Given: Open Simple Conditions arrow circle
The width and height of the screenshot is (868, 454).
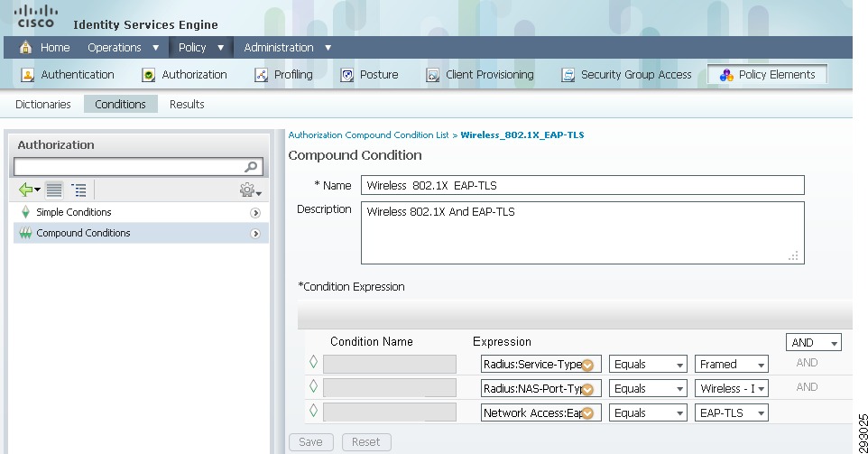Looking at the screenshot, I should click(255, 213).
